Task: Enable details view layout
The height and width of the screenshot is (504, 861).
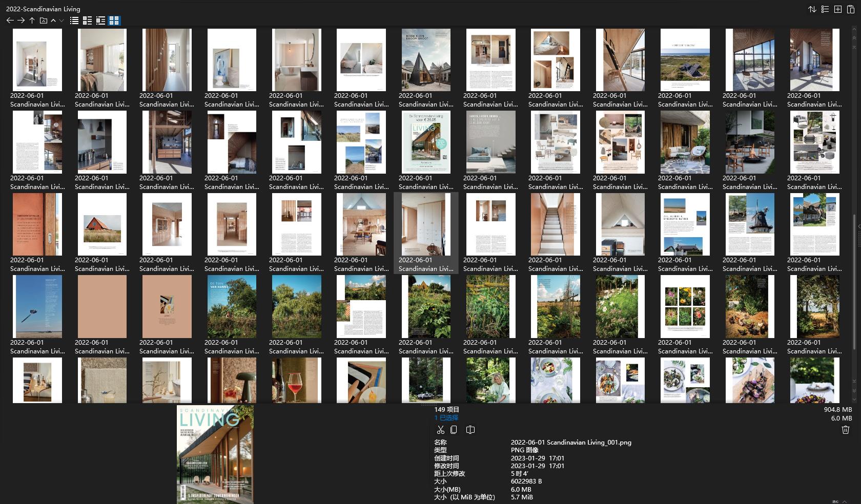Action: 88,20
